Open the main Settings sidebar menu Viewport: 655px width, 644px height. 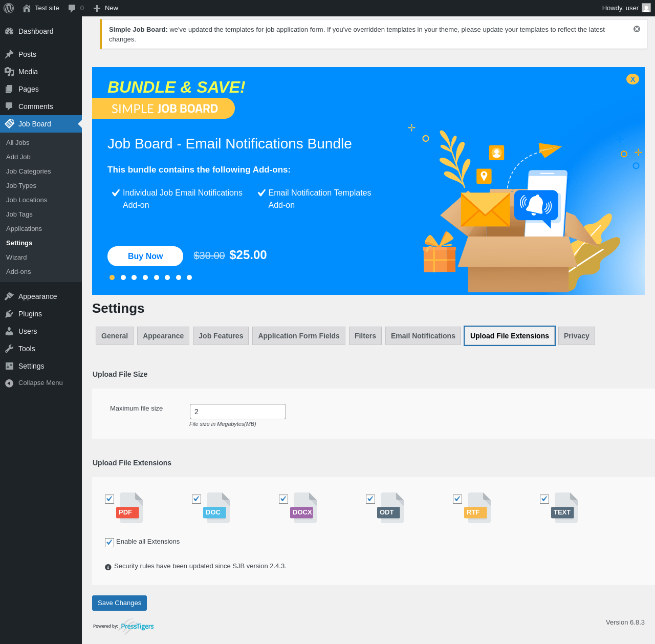(41, 366)
